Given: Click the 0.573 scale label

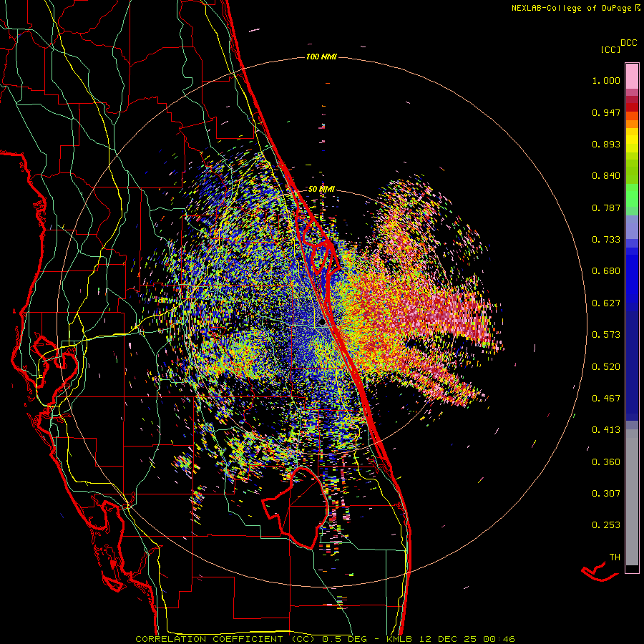Looking at the screenshot, I should 606,335.
